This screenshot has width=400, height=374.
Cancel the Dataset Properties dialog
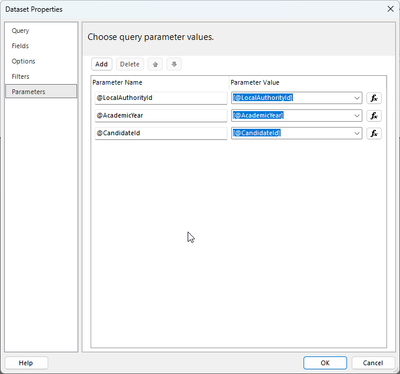[x=373, y=363]
